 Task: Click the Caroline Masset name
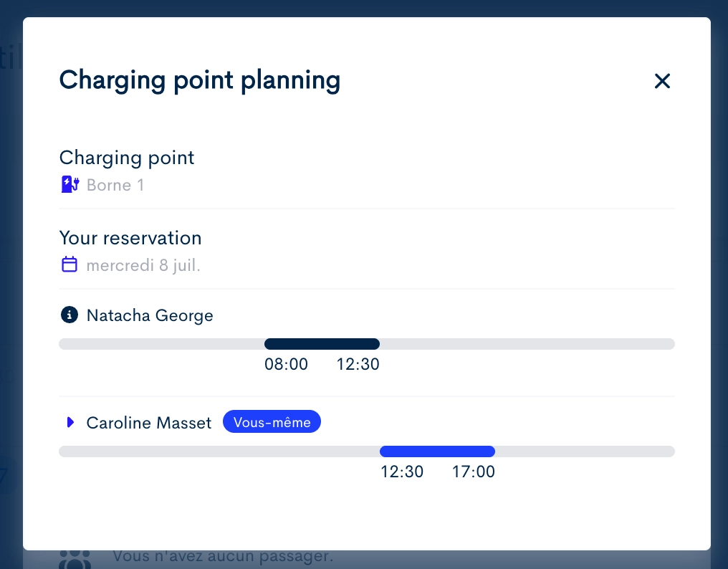coord(149,423)
